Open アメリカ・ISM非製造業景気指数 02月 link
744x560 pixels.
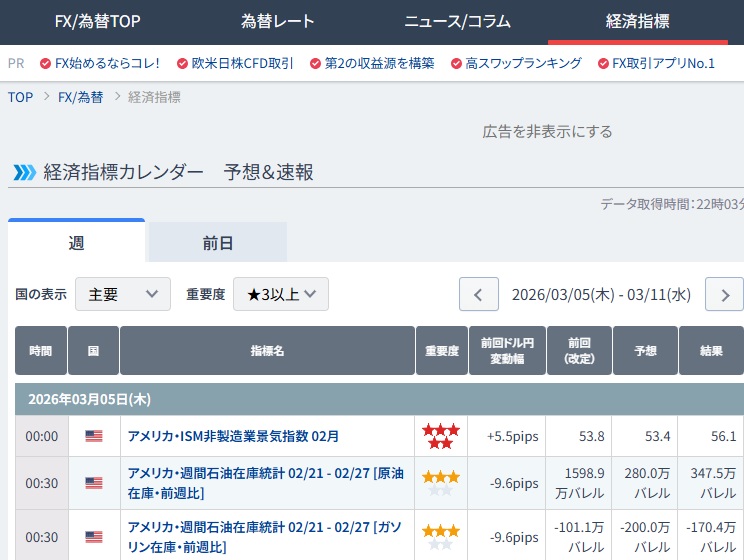pos(233,436)
